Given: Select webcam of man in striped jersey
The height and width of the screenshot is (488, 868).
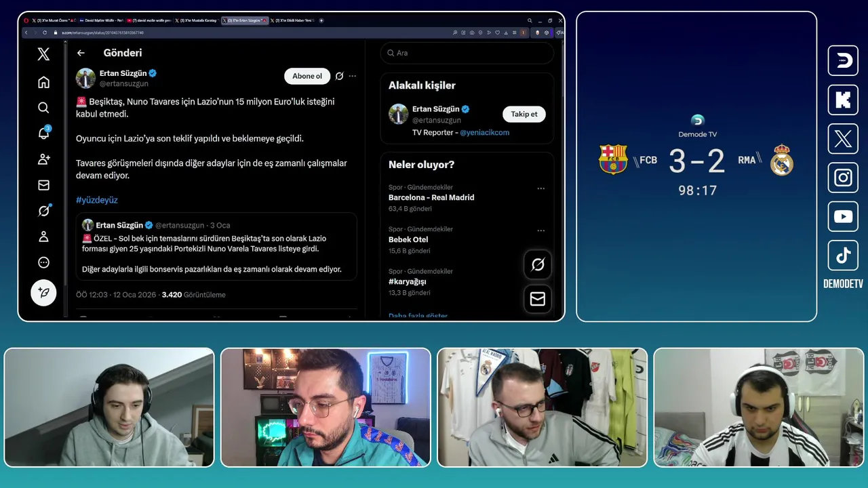Looking at the screenshot, I should point(759,407).
